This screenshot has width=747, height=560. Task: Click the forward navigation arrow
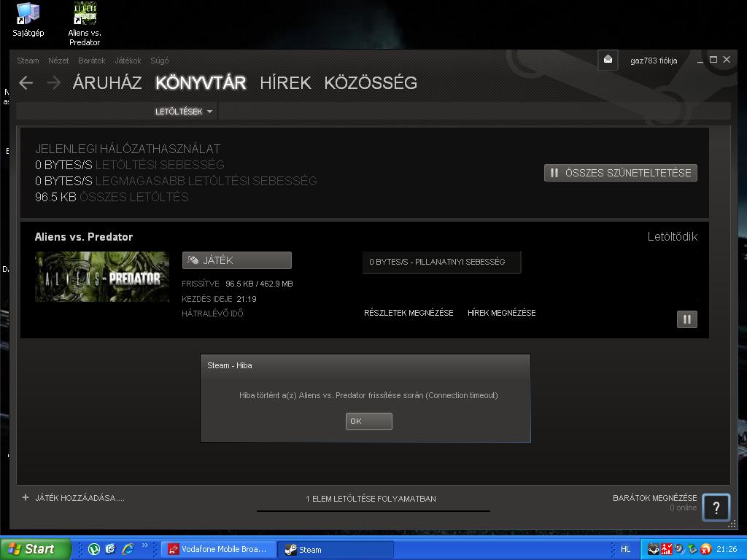pyautogui.click(x=53, y=83)
